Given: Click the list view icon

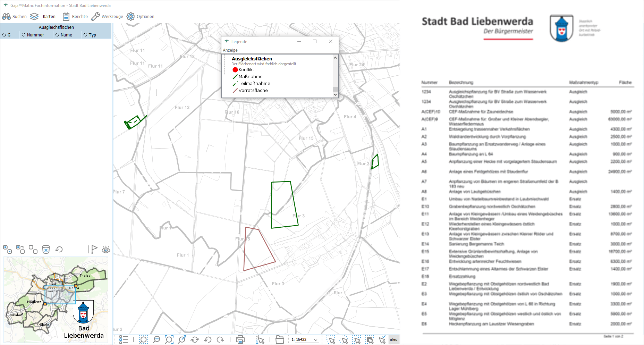Looking at the screenshot, I should (x=124, y=339).
